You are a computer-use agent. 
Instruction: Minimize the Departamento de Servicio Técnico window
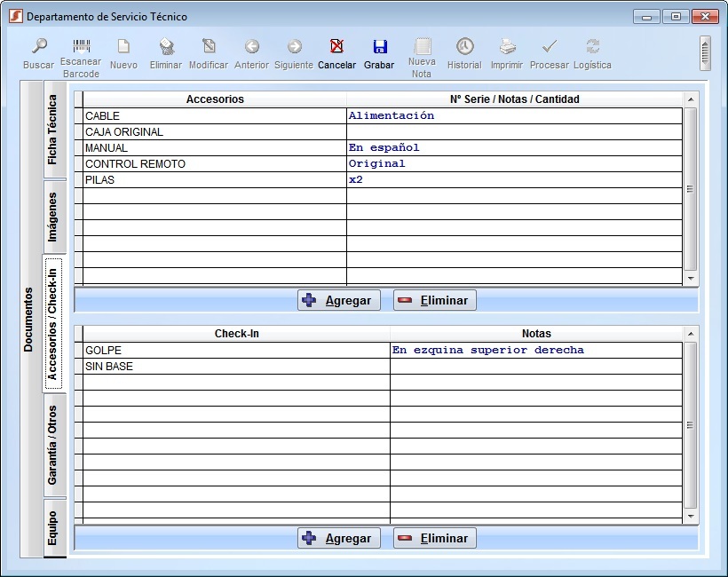646,17
